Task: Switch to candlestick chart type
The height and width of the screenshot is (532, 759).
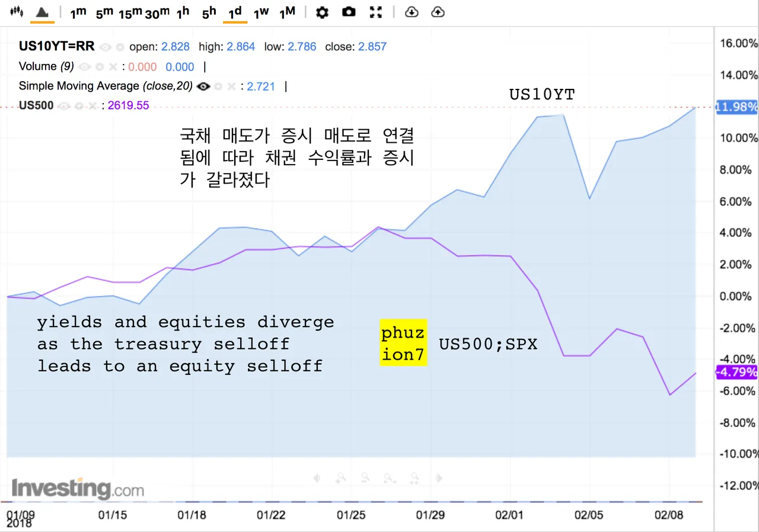Action: click(x=17, y=11)
